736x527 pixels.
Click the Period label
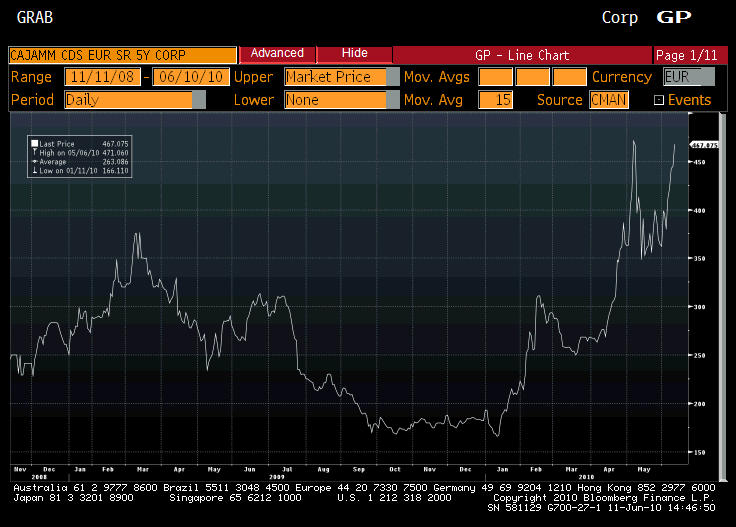click(32, 100)
